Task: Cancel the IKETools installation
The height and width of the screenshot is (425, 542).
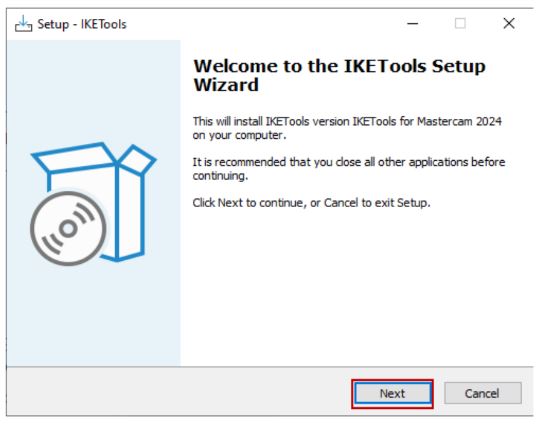Action: (483, 393)
